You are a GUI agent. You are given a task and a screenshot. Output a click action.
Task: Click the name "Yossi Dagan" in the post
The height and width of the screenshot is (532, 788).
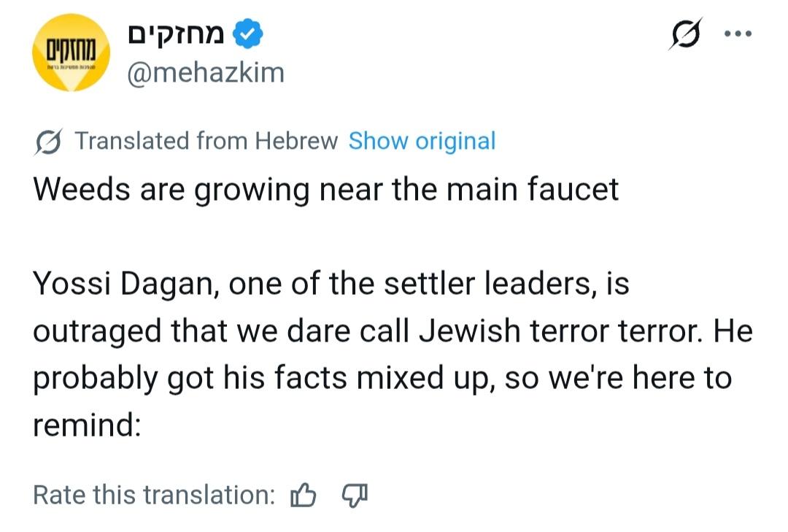click(x=123, y=285)
